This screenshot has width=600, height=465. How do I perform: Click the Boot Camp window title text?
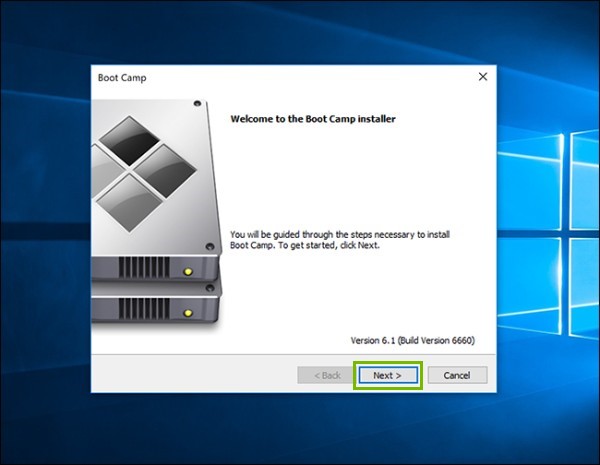(x=122, y=78)
